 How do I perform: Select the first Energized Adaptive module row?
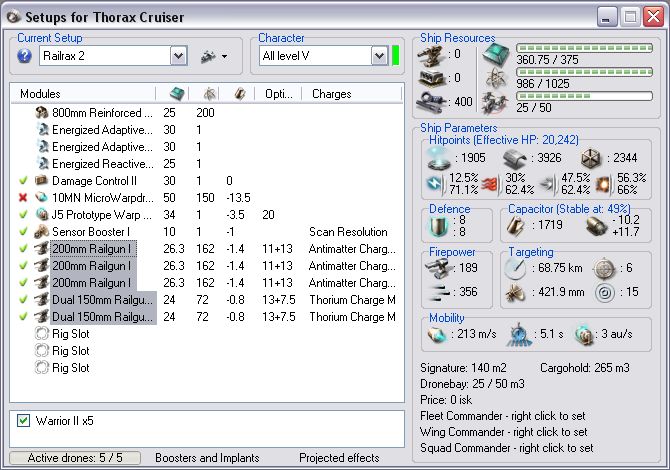coord(207,130)
